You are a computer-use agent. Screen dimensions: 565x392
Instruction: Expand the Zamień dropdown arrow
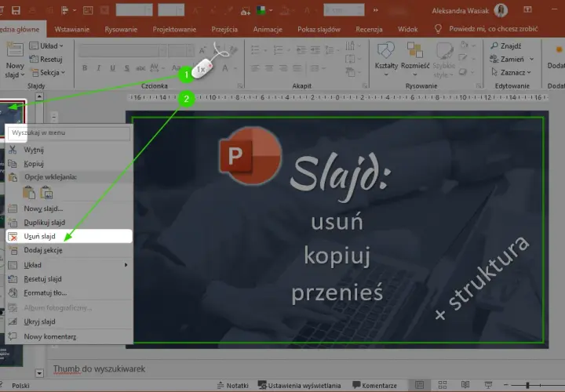(531, 59)
